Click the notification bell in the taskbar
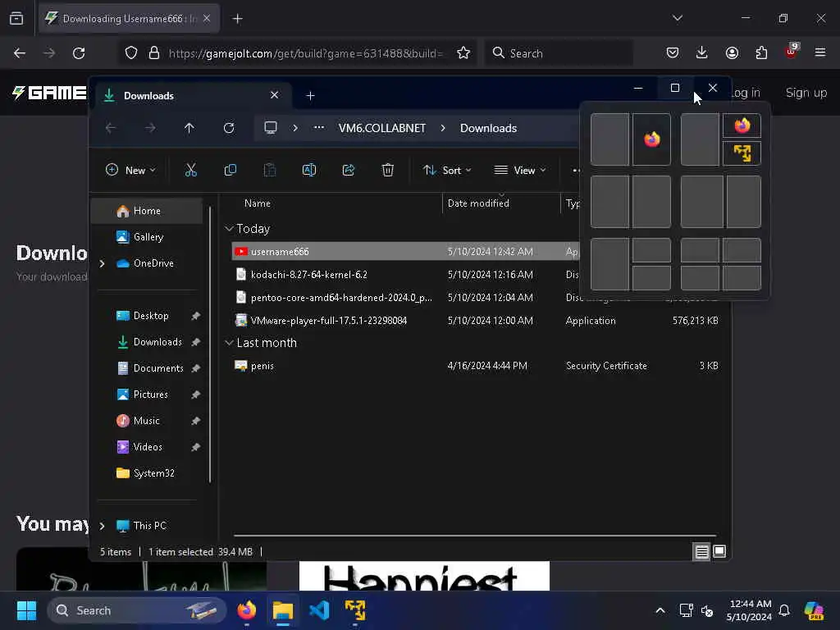Viewport: 840px width, 630px height. point(784,610)
